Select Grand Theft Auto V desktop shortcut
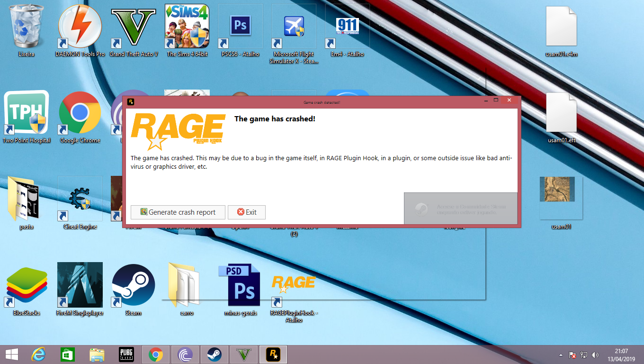 pyautogui.click(x=134, y=31)
